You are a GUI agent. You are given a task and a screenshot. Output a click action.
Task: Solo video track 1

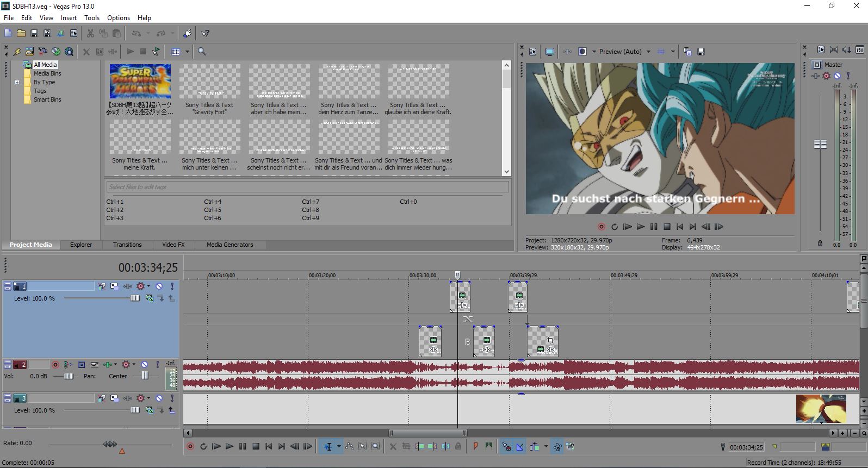(x=172, y=286)
